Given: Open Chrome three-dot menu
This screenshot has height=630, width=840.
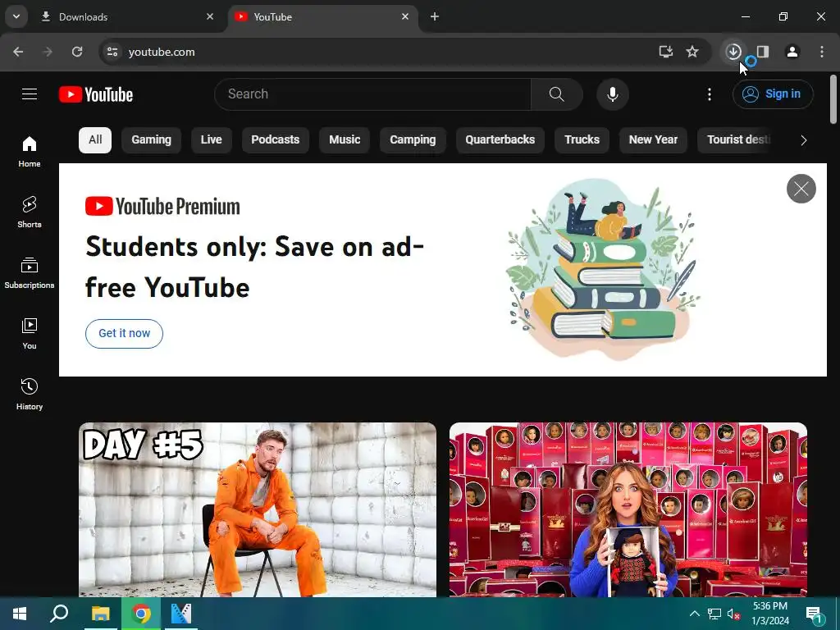Looking at the screenshot, I should click(822, 52).
